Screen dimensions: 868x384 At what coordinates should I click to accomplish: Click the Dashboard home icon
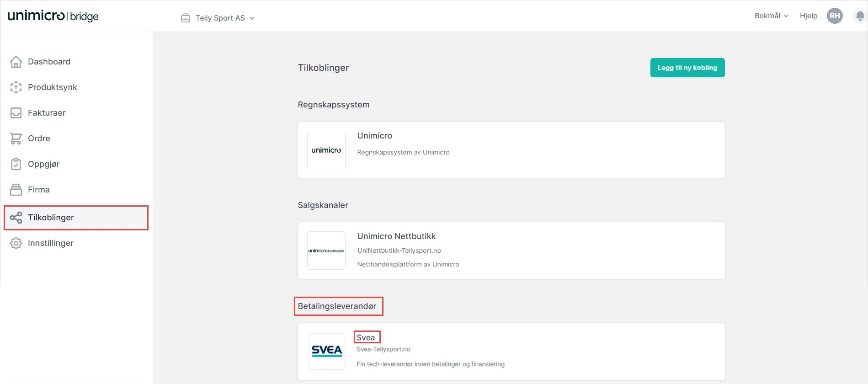pos(16,62)
